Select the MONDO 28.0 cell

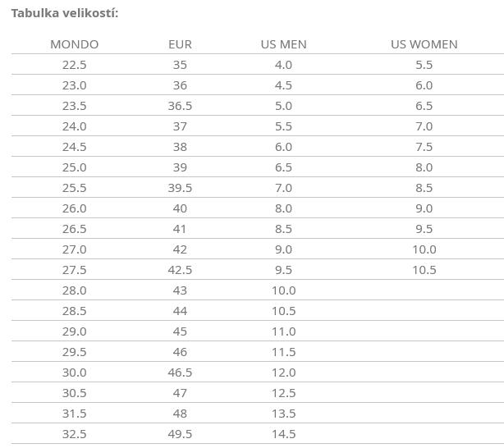click(x=74, y=290)
